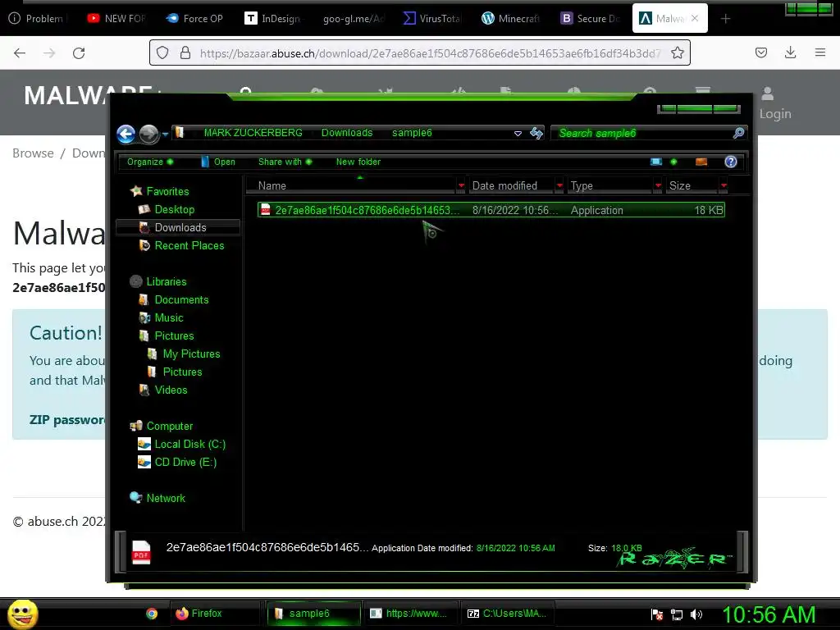Open the Size column filter dropdown
840x630 pixels.
[724, 185]
